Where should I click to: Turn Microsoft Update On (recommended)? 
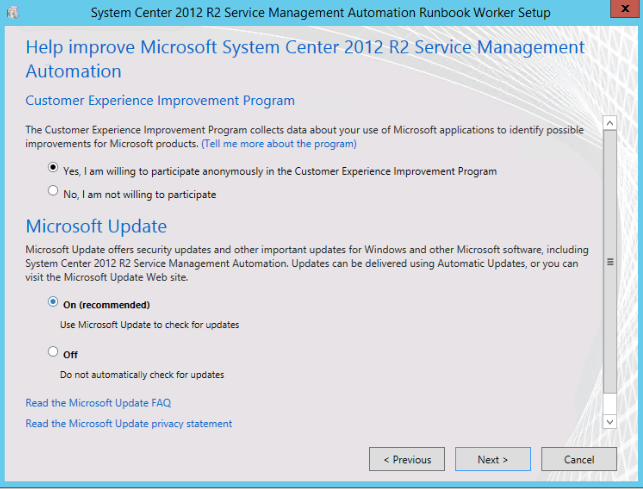pyautogui.click(x=53, y=303)
